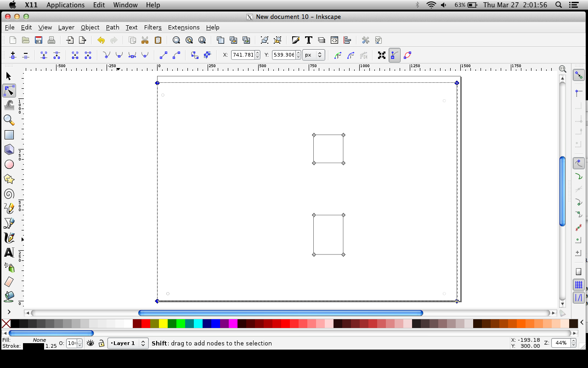The height and width of the screenshot is (368, 588).
Task: Toggle enable snapping in snap bar
Action: pos(578,75)
